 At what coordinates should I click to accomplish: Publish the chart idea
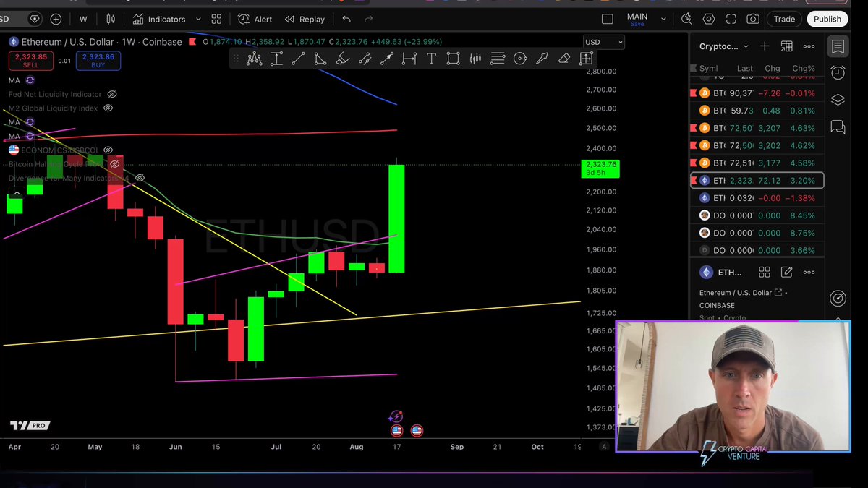[827, 20]
